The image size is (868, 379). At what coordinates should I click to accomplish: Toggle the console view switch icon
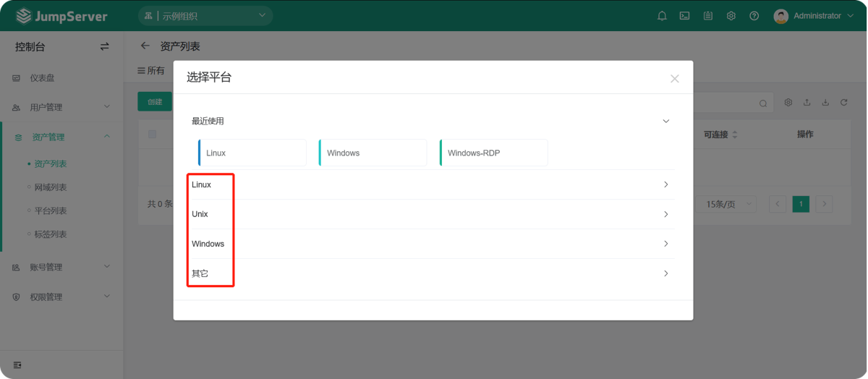point(105,46)
